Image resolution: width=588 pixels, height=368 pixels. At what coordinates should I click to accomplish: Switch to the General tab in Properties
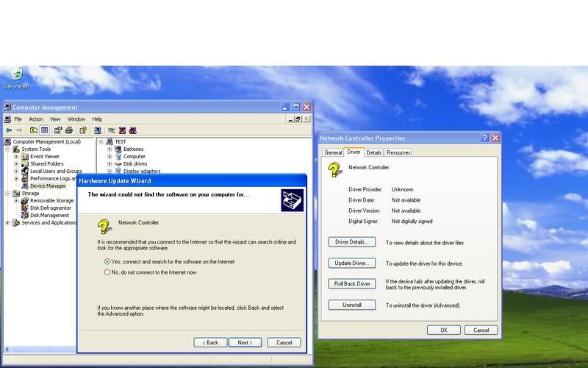pyautogui.click(x=333, y=152)
